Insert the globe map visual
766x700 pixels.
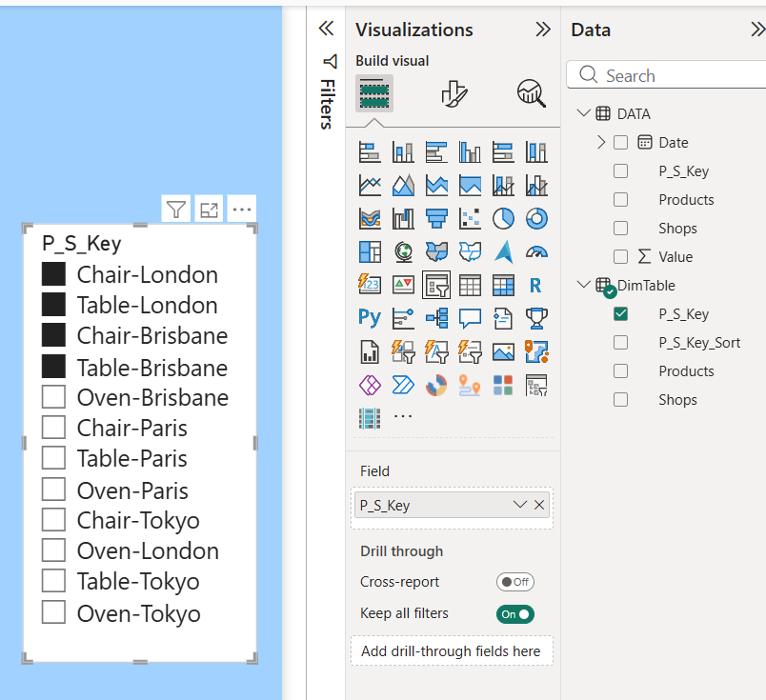point(403,252)
